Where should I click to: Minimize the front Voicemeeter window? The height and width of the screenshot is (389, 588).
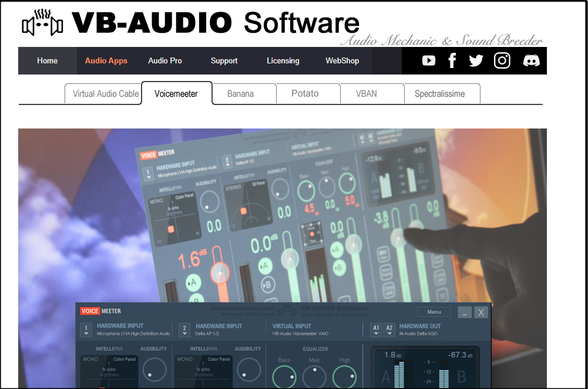click(x=465, y=312)
